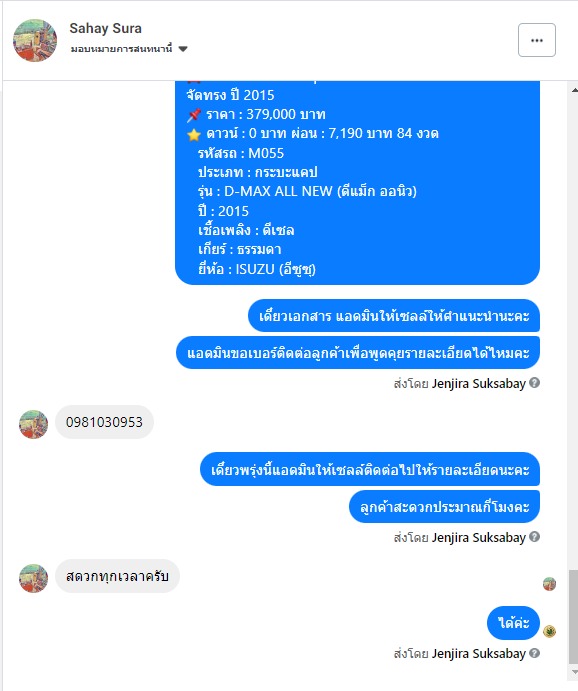
Task: Open Sahay Sura profile picture in header
Action: point(35,40)
